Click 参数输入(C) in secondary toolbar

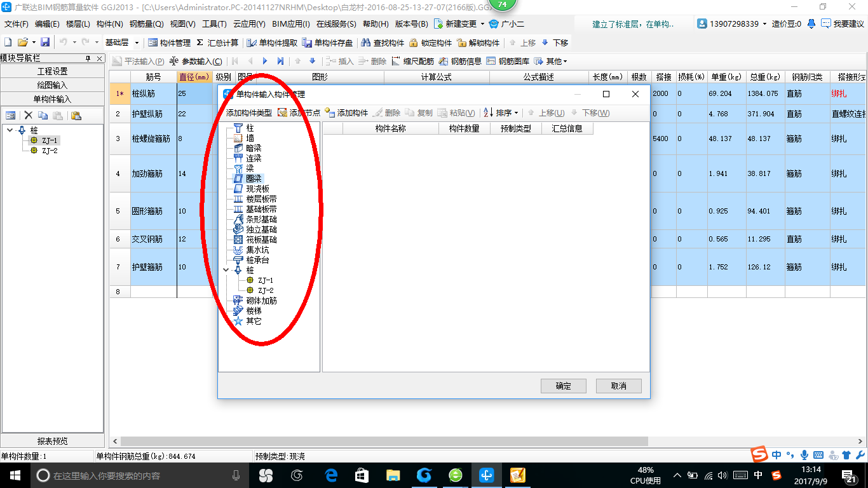pyautogui.click(x=196, y=61)
